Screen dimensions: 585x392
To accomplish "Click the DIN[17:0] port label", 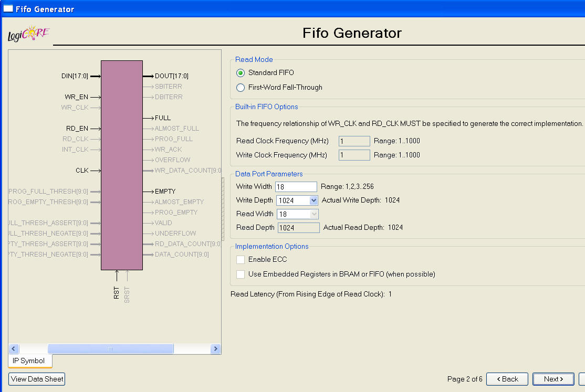I will [75, 76].
